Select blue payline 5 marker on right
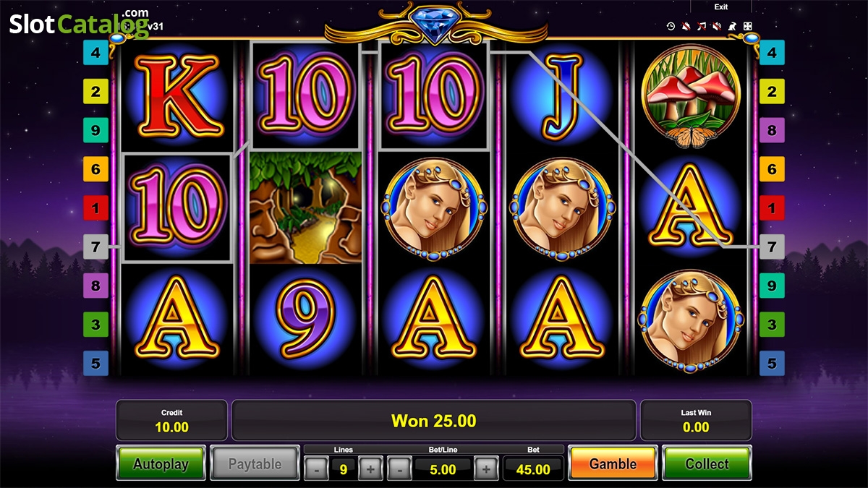 [772, 364]
